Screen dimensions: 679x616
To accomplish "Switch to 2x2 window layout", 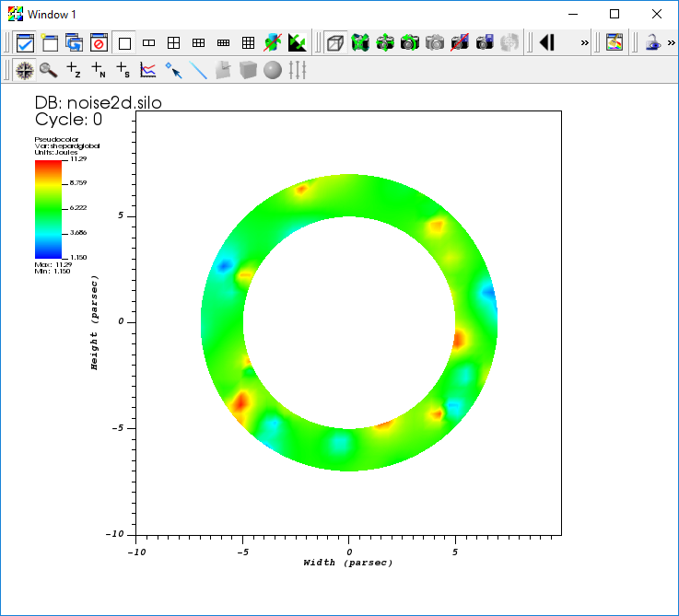I will (x=173, y=43).
